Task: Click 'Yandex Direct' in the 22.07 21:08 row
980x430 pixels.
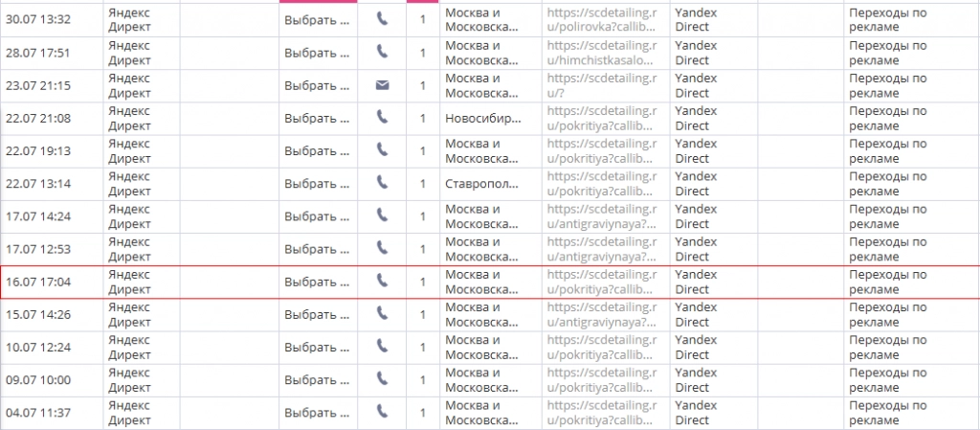Action: point(697,118)
